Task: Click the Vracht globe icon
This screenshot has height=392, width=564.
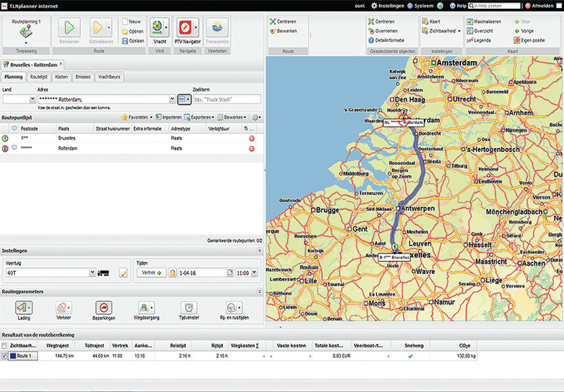Action: [157, 28]
